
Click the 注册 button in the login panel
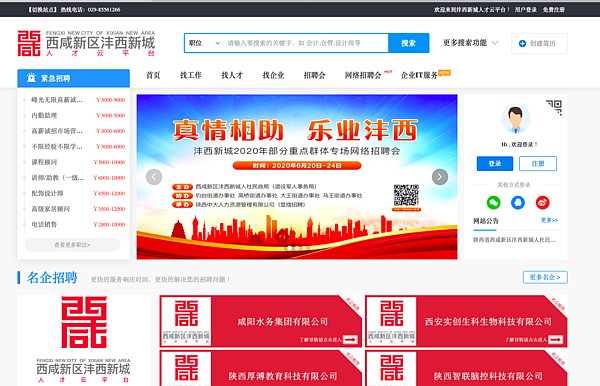point(538,164)
